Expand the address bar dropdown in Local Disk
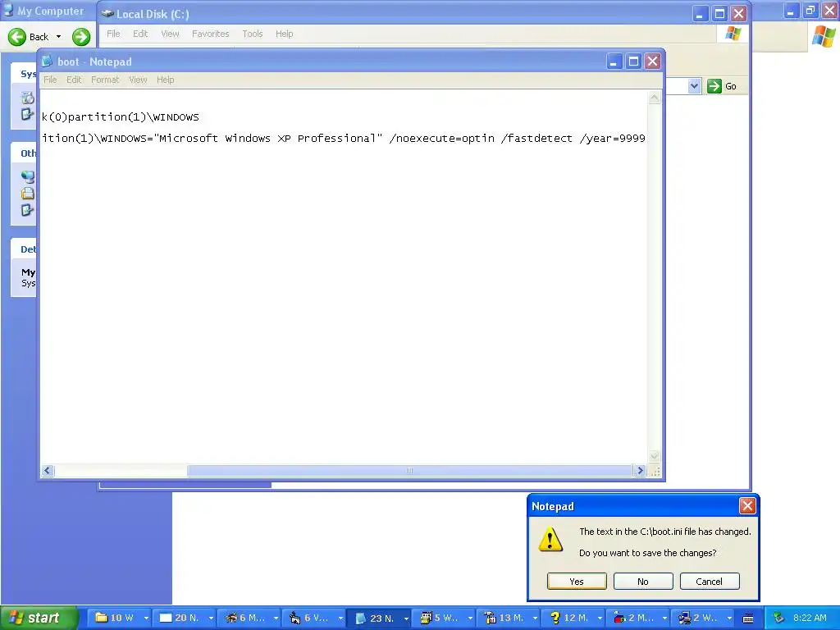 694,86
